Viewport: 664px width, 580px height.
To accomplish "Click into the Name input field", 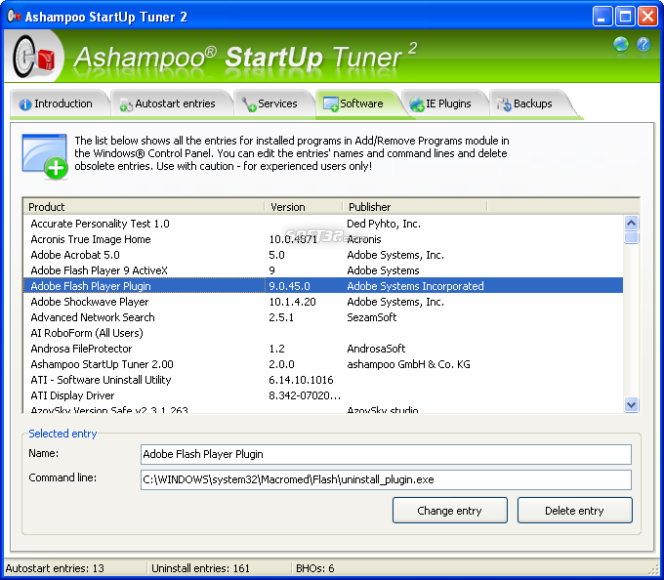I will 386,454.
